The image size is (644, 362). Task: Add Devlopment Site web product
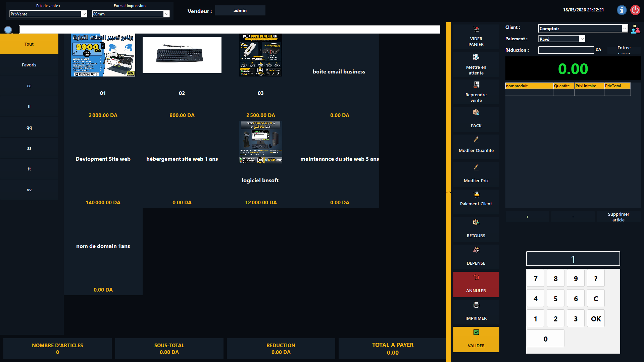pos(103,164)
